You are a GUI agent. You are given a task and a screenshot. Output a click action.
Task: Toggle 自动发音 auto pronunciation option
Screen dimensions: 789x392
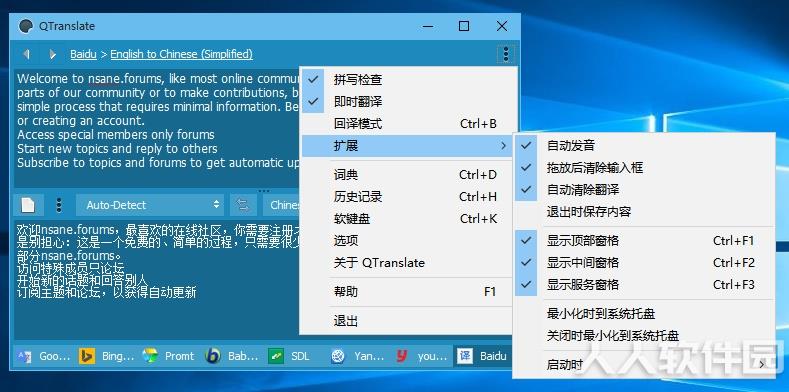coord(644,145)
